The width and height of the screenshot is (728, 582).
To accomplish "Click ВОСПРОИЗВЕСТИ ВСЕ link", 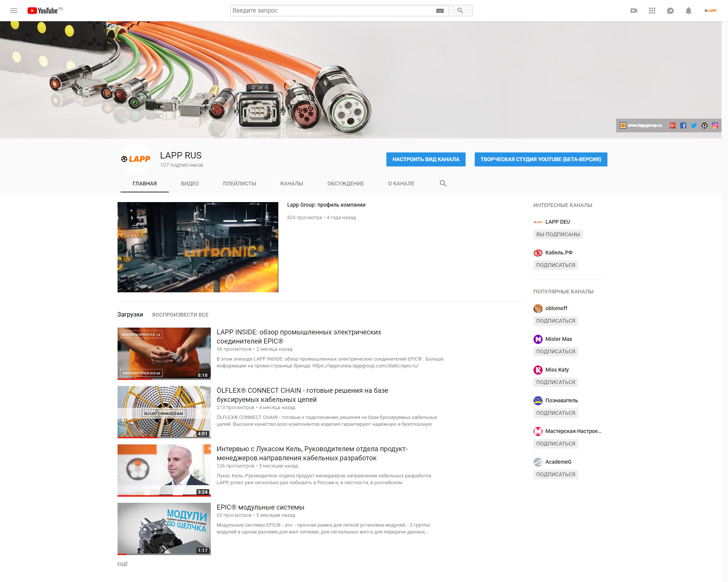I will coord(180,315).
